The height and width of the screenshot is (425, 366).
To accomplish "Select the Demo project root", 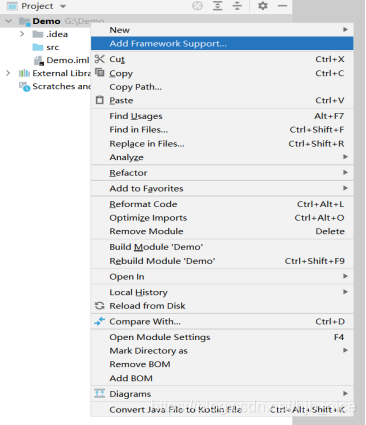I will [46, 21].
